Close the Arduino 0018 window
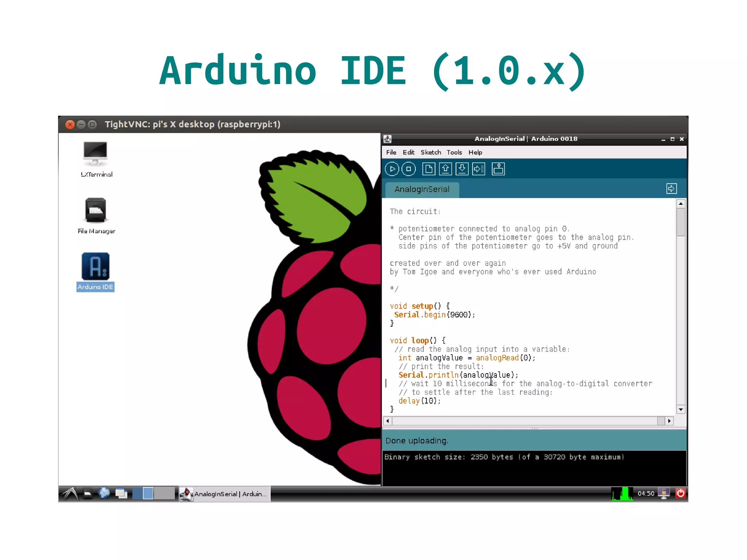Viewport: 747px width, 560px height. [681, 139]
